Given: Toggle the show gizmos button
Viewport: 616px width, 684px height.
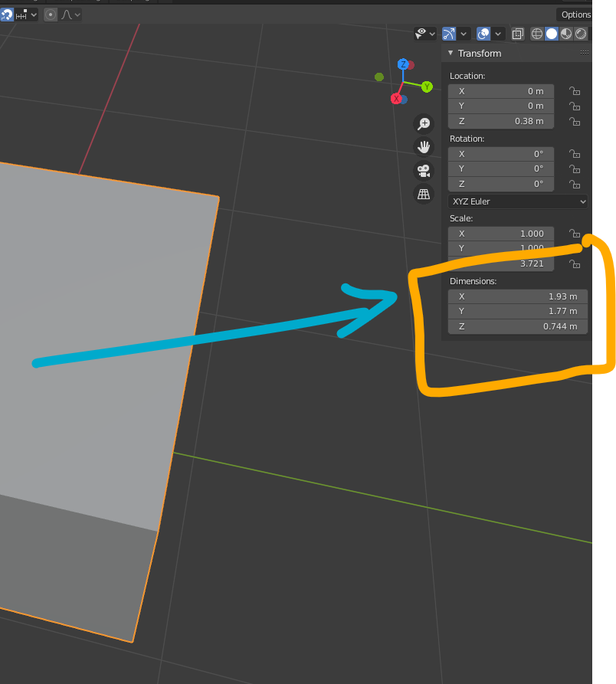Looking at the screenshot, I should tap(449, 34).
